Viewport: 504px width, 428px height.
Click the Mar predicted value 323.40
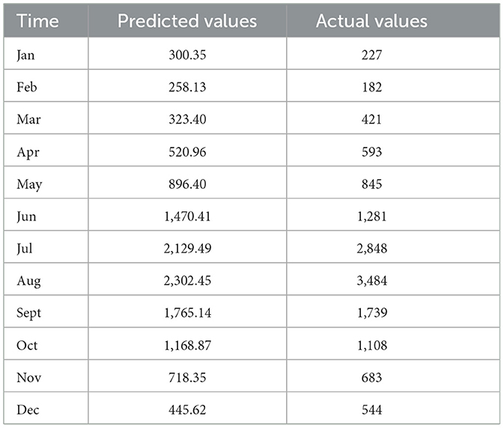point(187,119)
